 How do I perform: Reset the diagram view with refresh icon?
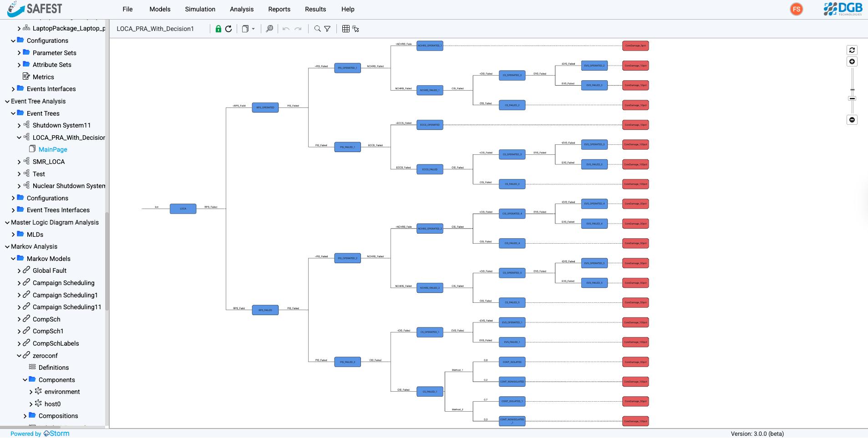click(852, 50)
